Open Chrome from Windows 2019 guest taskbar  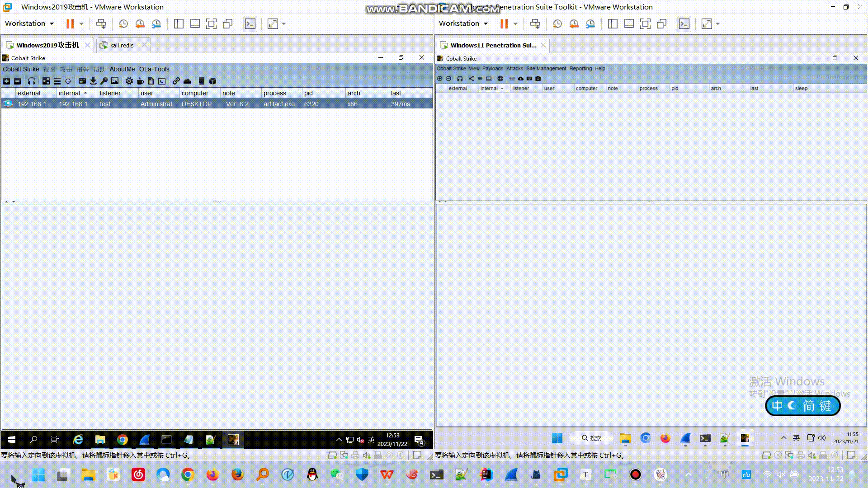pos(122,439)
